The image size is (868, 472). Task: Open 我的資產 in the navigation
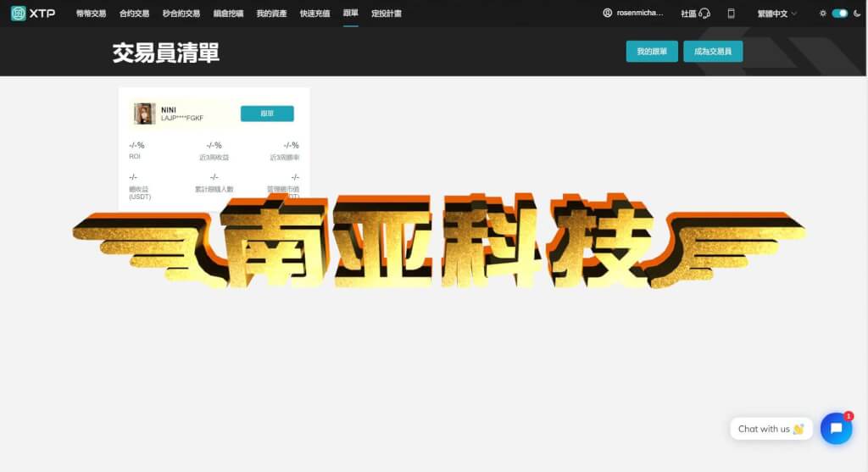[271, 14]
